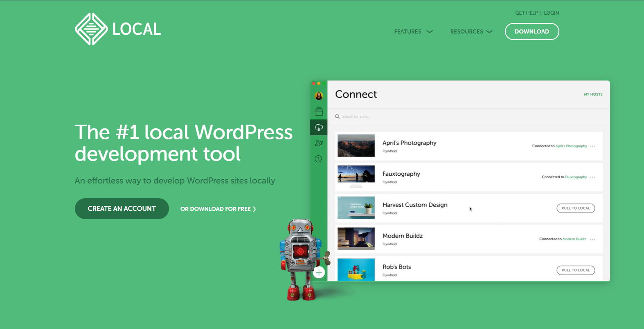Click Create an Account button

click(122, 208)
